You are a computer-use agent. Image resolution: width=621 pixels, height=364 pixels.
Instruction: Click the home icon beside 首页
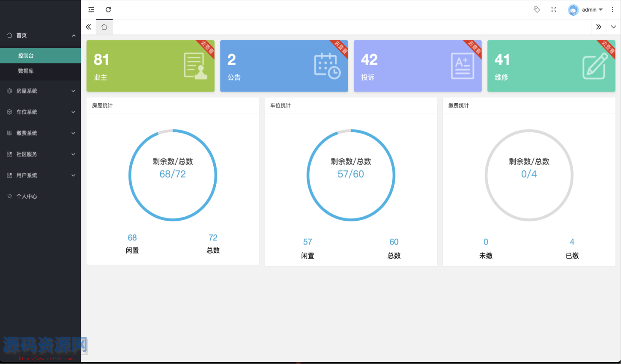click(x=9, y=35)
